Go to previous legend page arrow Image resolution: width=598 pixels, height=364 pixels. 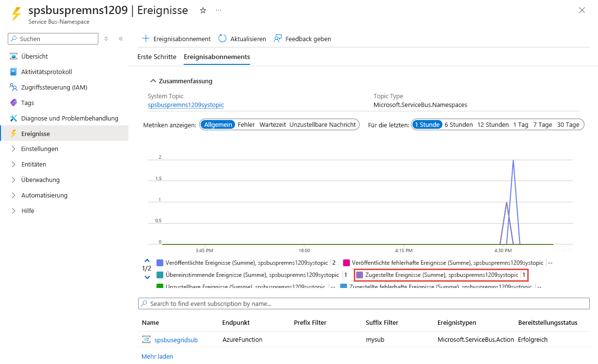coord(147,260)
